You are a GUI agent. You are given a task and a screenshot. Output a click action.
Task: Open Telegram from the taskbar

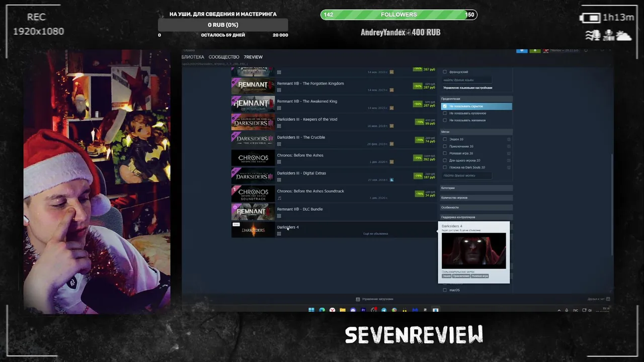[x=384, y=310]
